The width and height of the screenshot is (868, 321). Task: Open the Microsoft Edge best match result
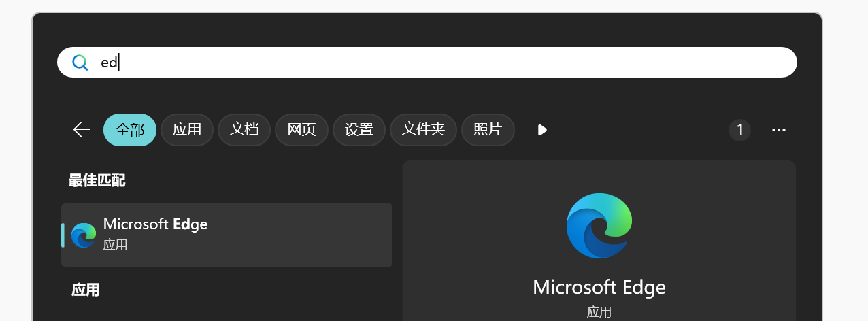pos(227,235)
